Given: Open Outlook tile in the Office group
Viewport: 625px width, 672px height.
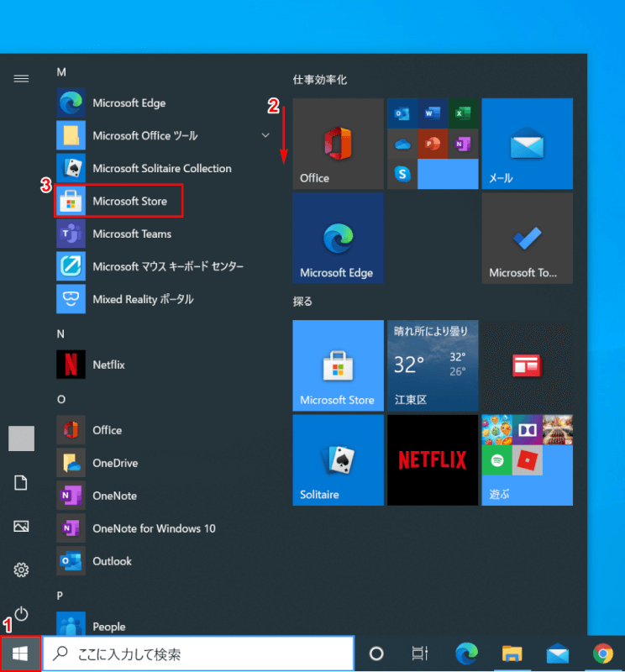Looking at the screenshot, I should coord(402,113).
